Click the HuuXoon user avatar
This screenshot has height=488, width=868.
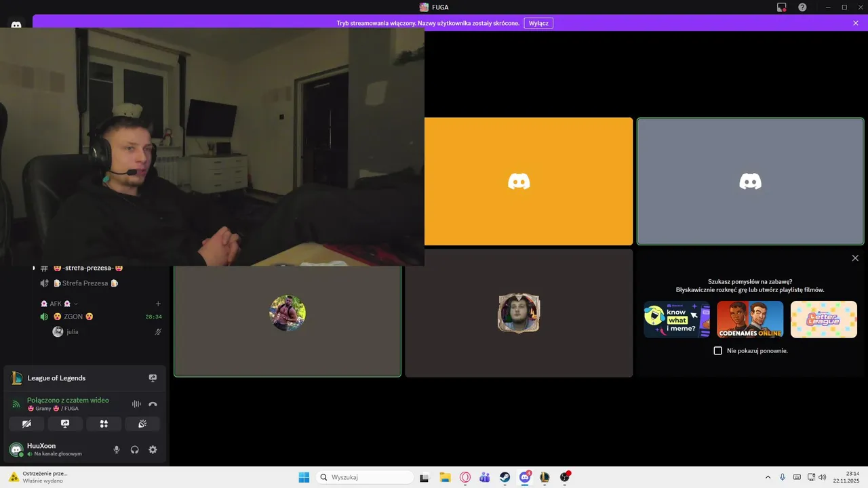coord(16,449)
